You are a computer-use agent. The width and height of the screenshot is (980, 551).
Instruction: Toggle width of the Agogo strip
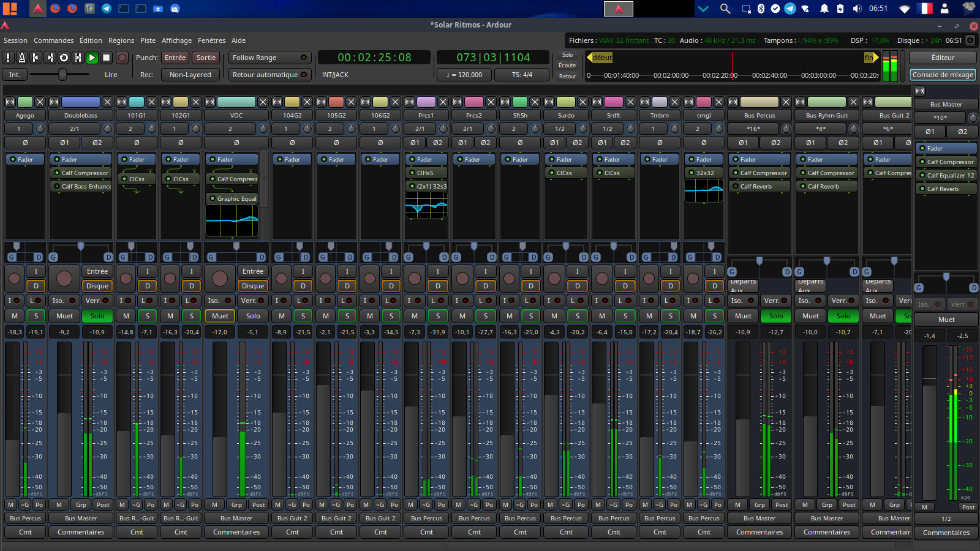click(x=10, y=102)
